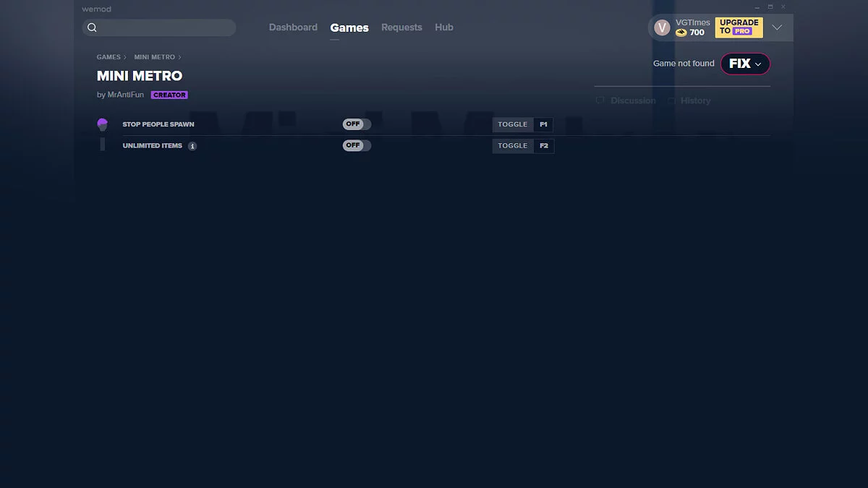Click TOGGLE hotkey for Stop People Spawn
Viewport: 868px width, 488px height.
pyautogui.click(x=513, y=124)
